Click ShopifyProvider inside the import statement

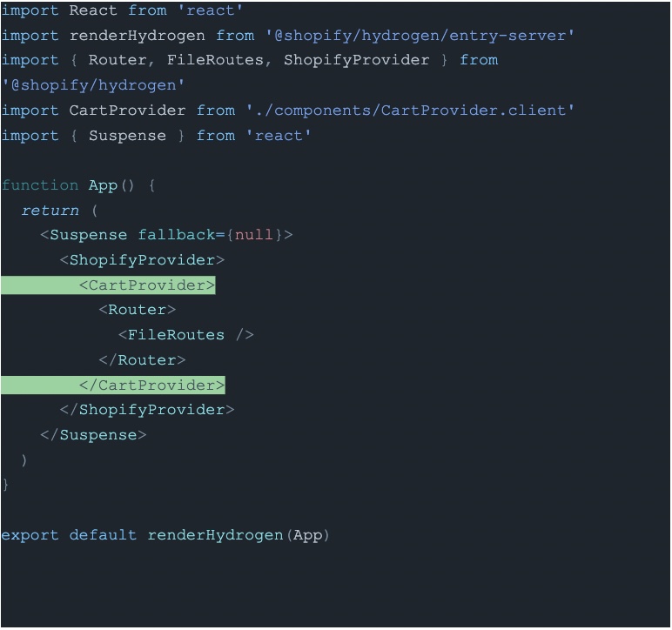[356, 60]
